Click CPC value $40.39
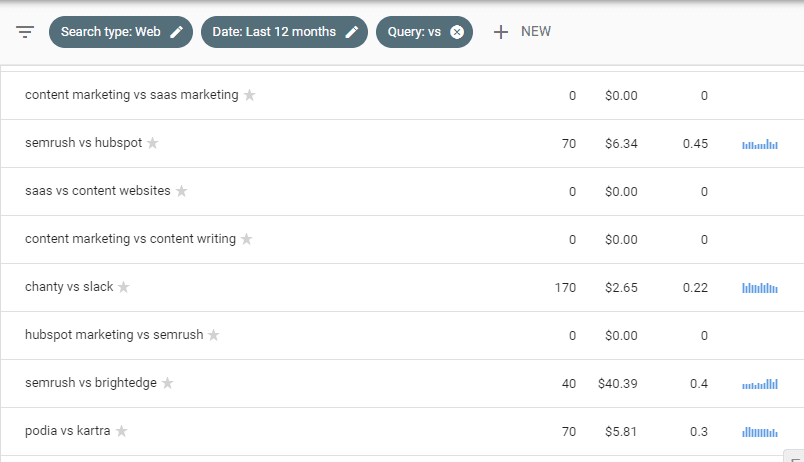Screen dimensions: 804x462 [617, 384]
